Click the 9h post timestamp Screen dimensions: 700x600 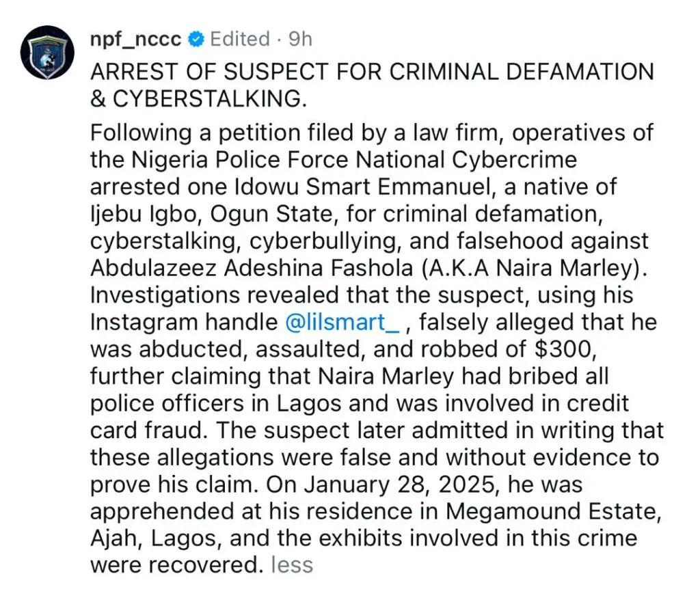pos(300,39)
